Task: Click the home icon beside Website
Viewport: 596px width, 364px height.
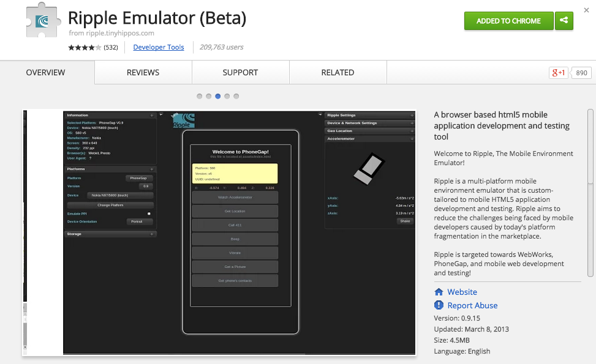Action: coord(439,292)
